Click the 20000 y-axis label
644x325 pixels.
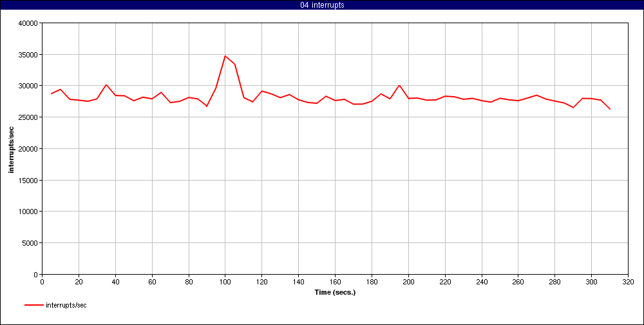pyautogui.click(x=28, y=149)
